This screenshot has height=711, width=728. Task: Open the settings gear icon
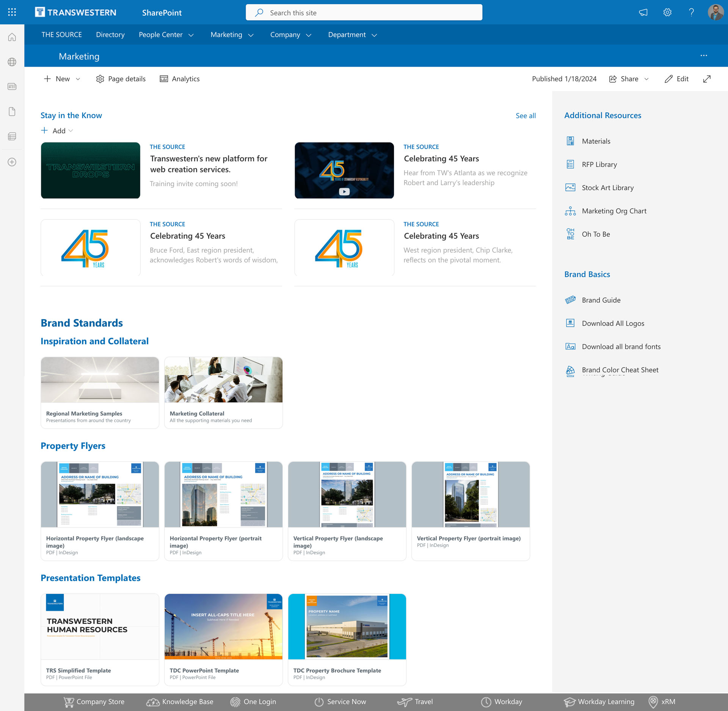667,13
